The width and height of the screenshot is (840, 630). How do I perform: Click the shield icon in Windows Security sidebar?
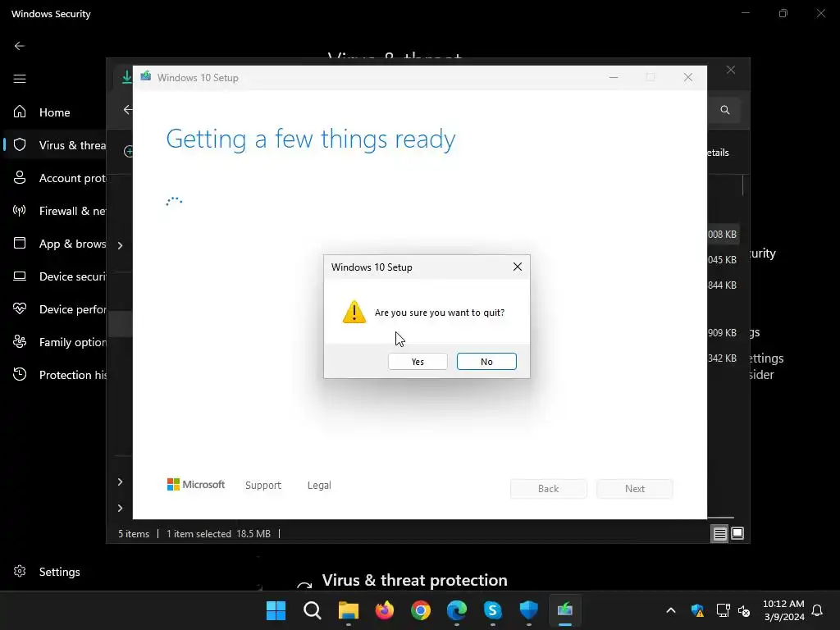point(20,144)
